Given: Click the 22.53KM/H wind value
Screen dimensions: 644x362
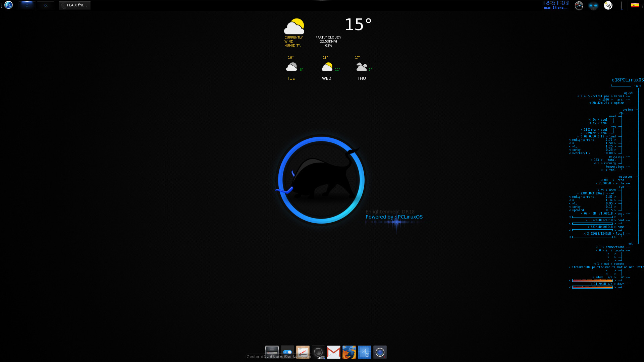Looking at the screenshot, I should pyautogui.click(x=328, y=42).
